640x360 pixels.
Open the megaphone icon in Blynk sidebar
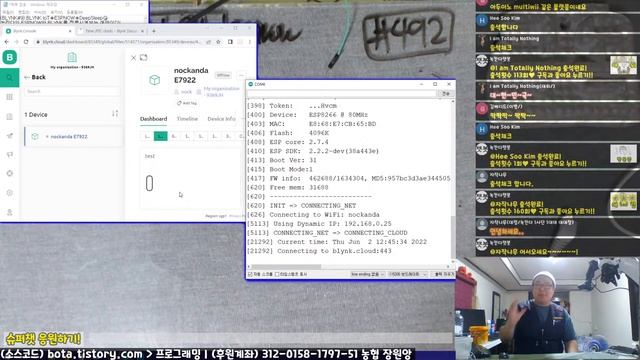[x=10, y=154]
